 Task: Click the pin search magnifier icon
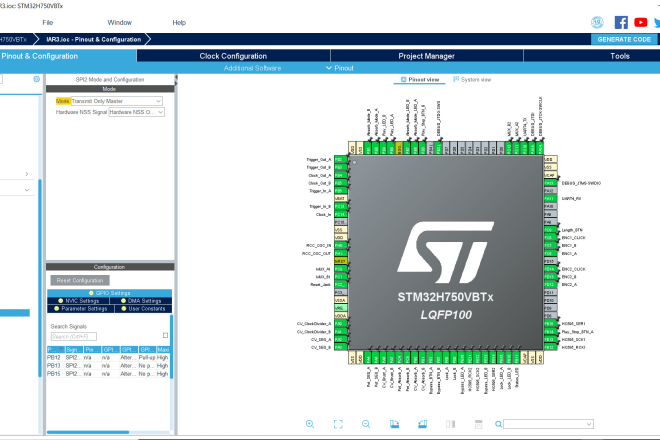pos(498,424)
